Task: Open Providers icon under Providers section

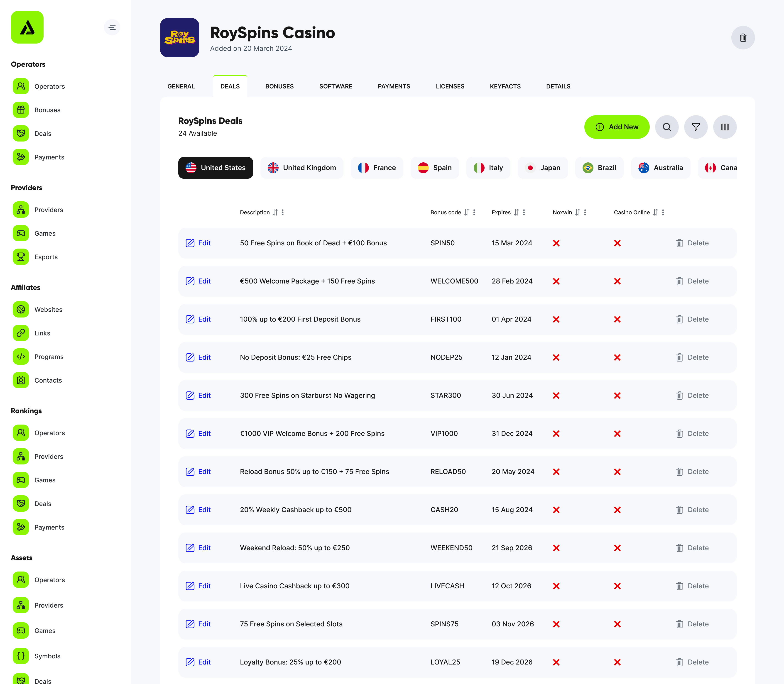Action: tap(21, 210)
